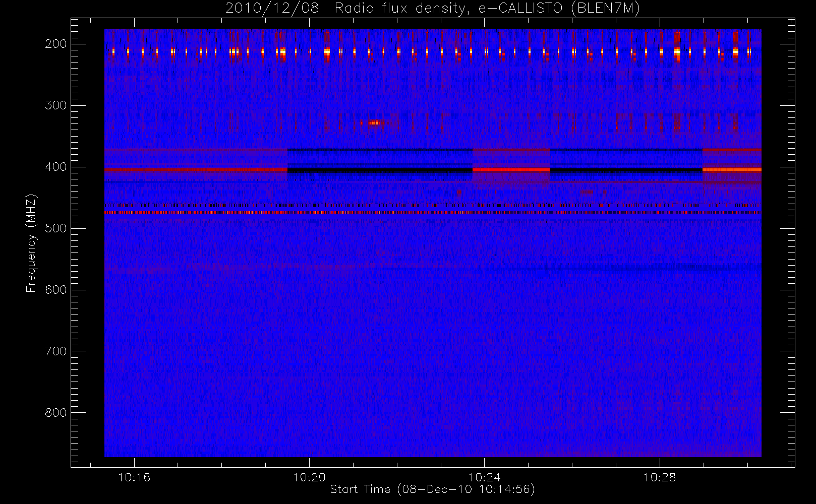Click the 10:16 time tick label
Image resolution: width=816 pixels, height=504 pixels.
click(134, 477)
